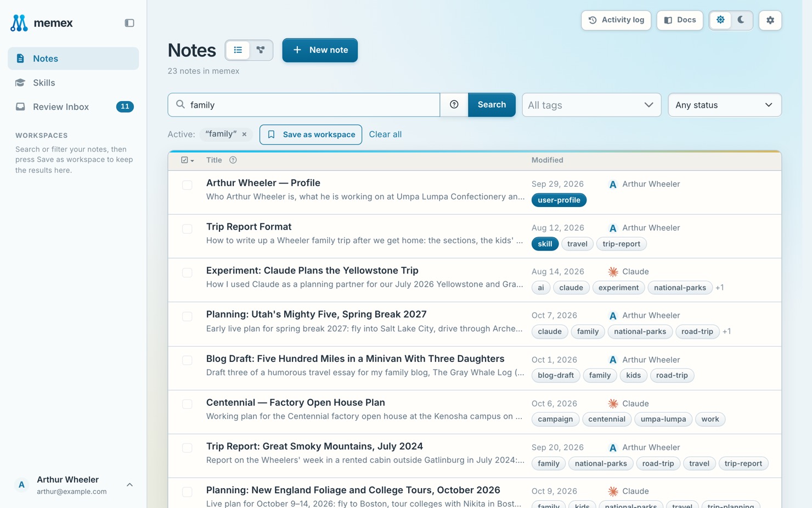Open Notes in the sidebar
The width and height of the screenshot is (812, 508).
pos(74,59)
